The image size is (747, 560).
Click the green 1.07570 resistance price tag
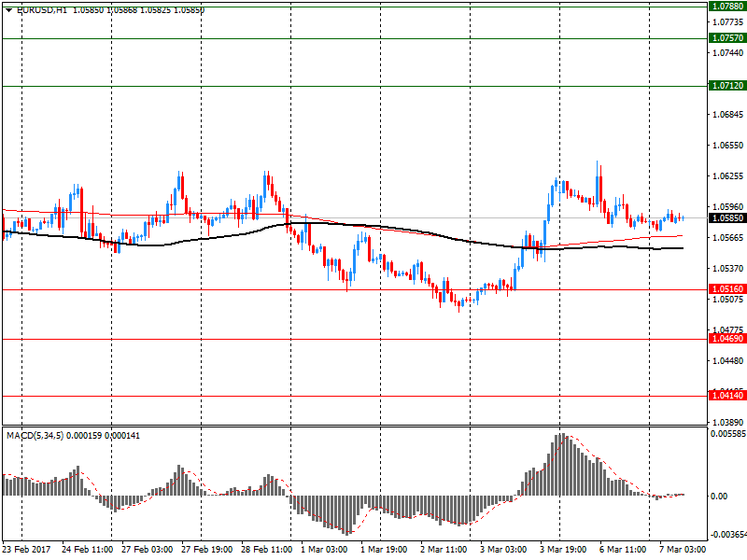click(727, 38)
